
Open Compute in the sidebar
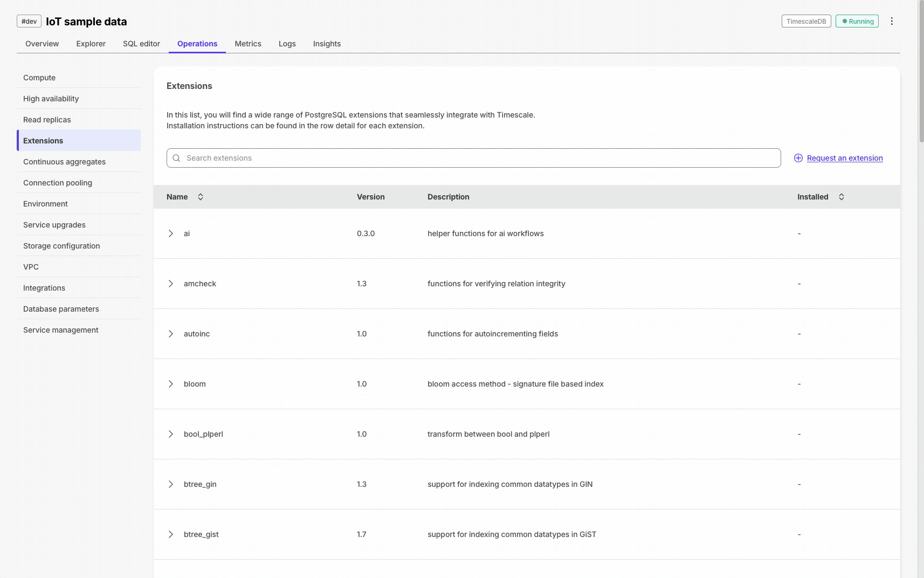coord(79,78)
